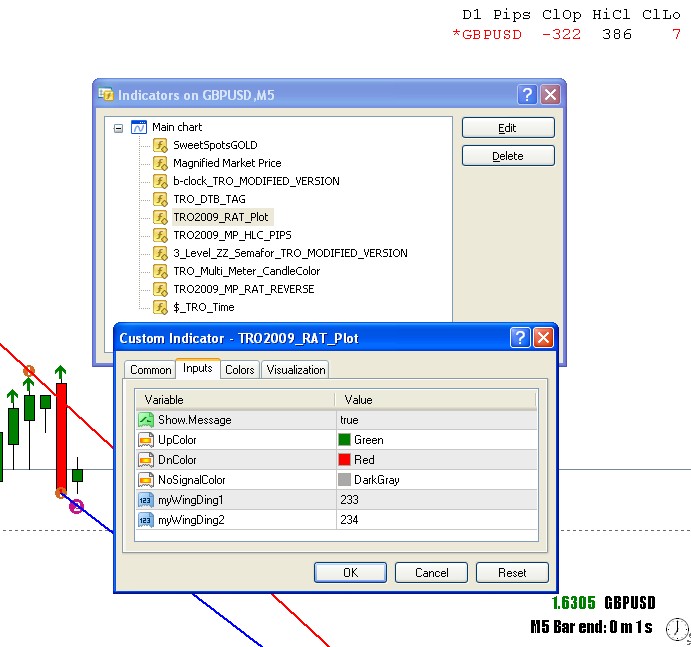Click the DnColor variable name
The height and width of the screenshot is (647, 691).
point(178,460)
